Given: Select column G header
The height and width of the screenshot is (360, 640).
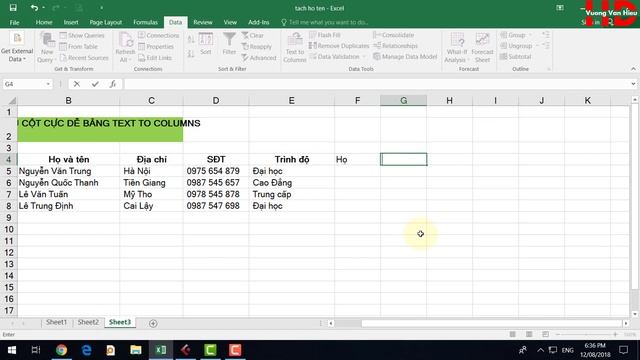Looking at the screenshot, I should pyautogui.click(x=403, y=100).
